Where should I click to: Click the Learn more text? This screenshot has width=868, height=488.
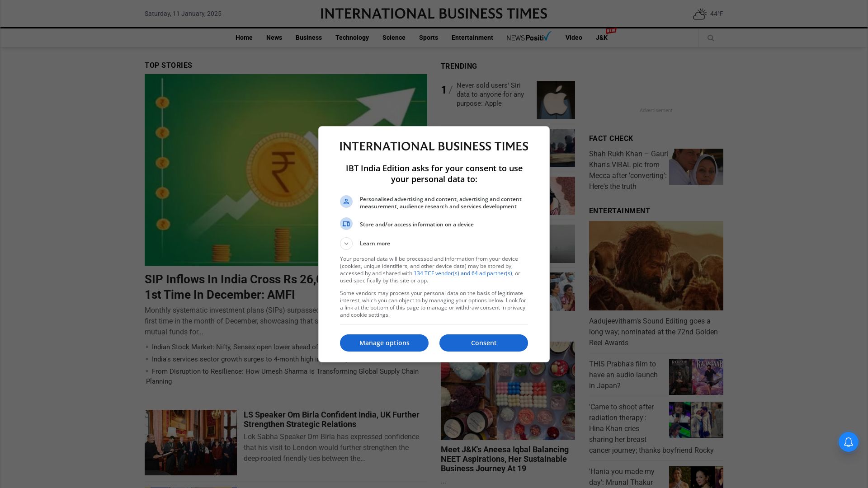pos(375,244)
